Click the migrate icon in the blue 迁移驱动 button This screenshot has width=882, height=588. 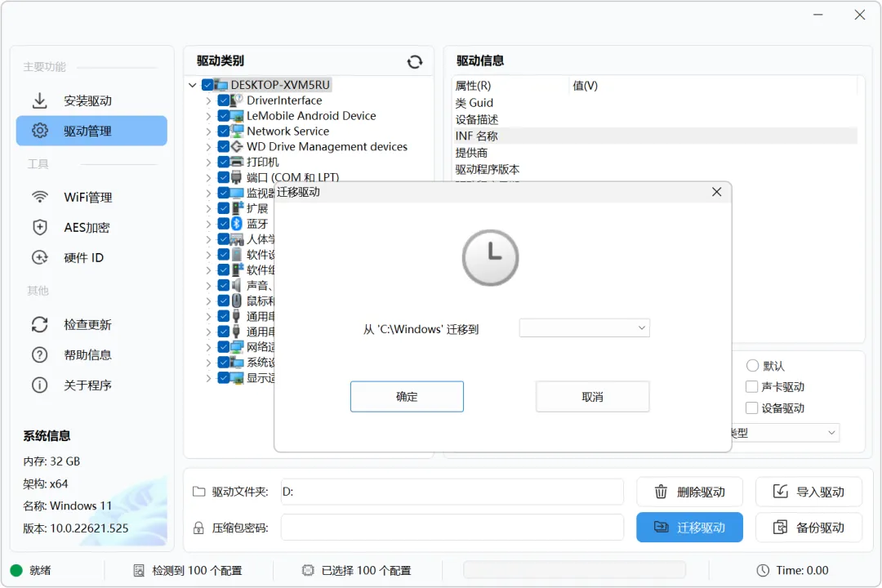pos(661,528)
